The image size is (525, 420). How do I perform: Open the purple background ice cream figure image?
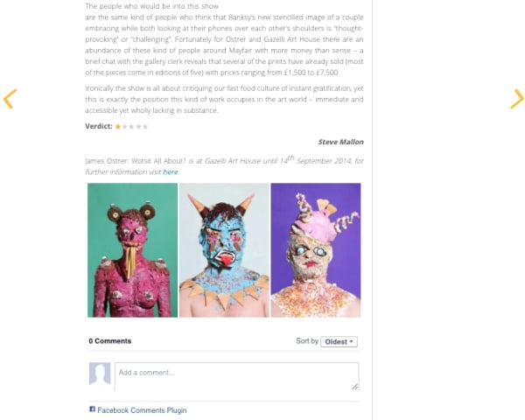click(x=316, y=250)
